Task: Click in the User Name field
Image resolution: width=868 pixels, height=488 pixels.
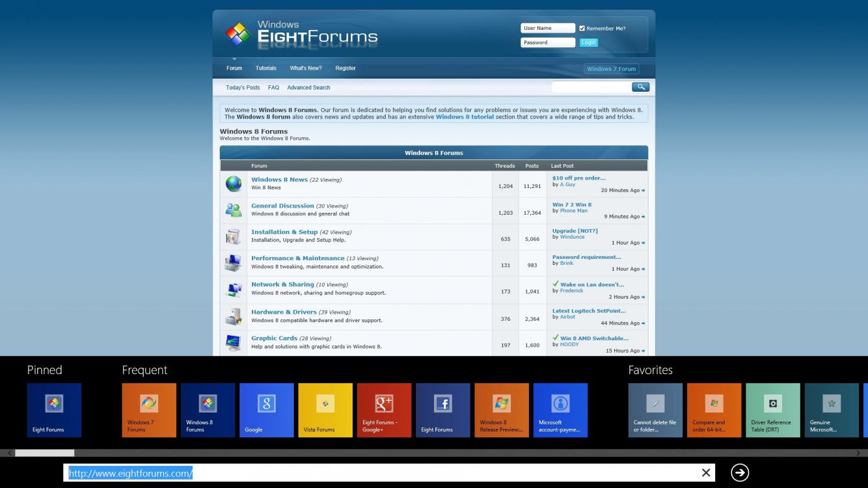Action: (548, 28)
